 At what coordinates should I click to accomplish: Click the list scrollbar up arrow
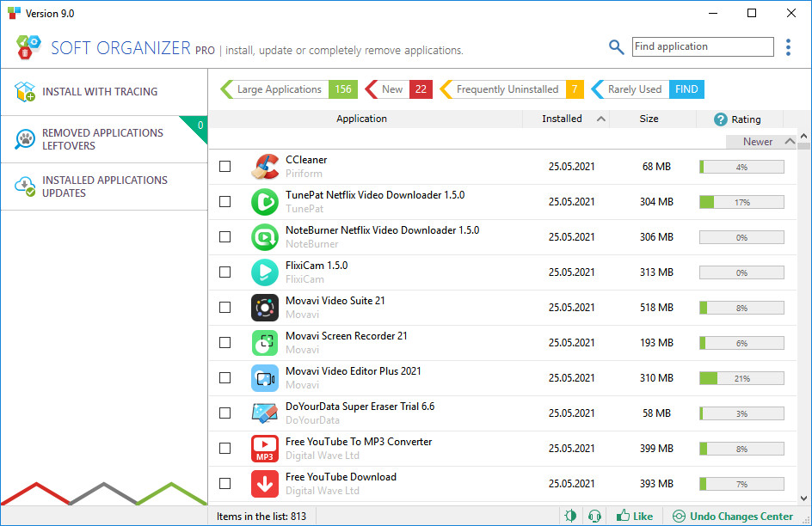pyautogui.click(x=803, y=136)
